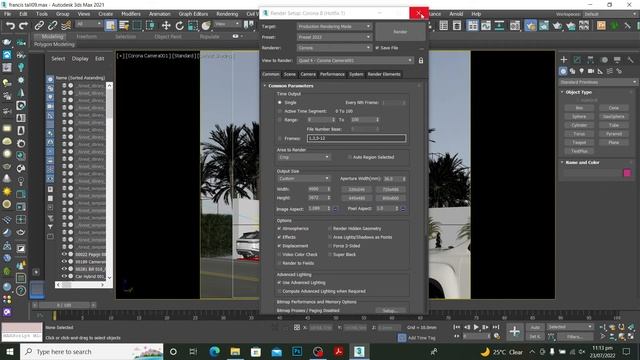Toggle Use Advanced Lighting checkbox
The width and height of the screenshot is (640, 360).
(280, 282)
